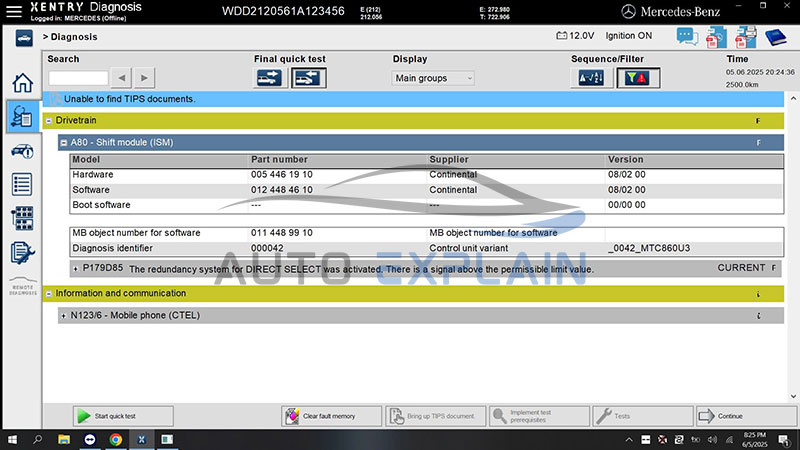Open the Remote Diagnosis sidebar icon
The image size is (800, 450).
[x=23, y=286]
